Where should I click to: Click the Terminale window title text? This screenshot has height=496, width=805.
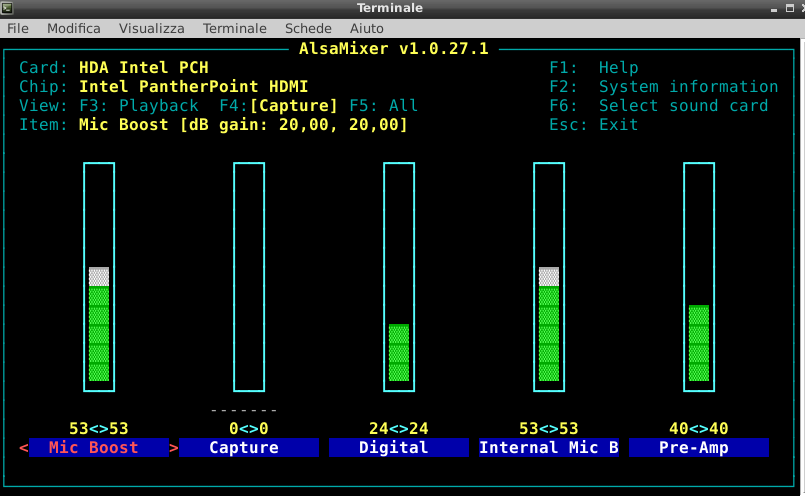pos(390,8)
